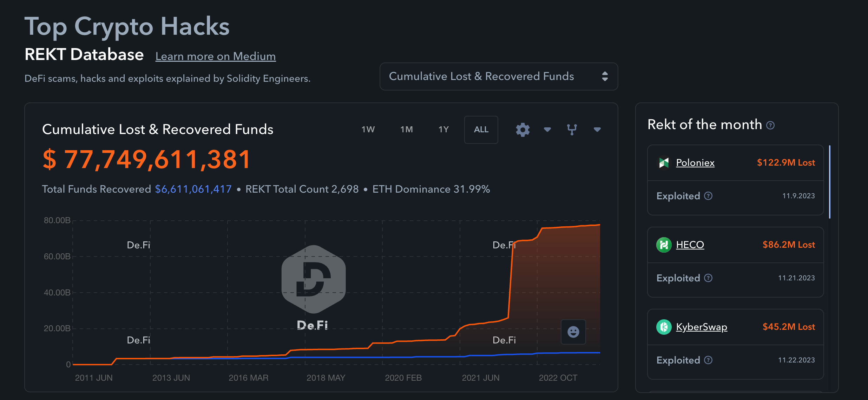The image size is (868, 400).
Task: Select the 1W time range tab
Action: tap(368, 129)
